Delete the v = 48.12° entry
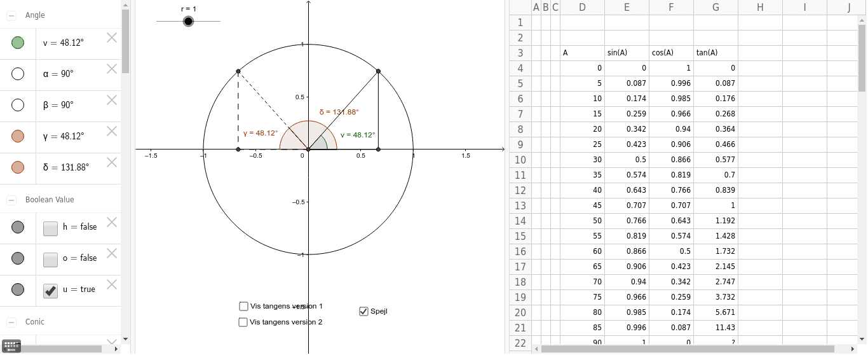This screenshot has height=355, width=868. click(112, 38)
